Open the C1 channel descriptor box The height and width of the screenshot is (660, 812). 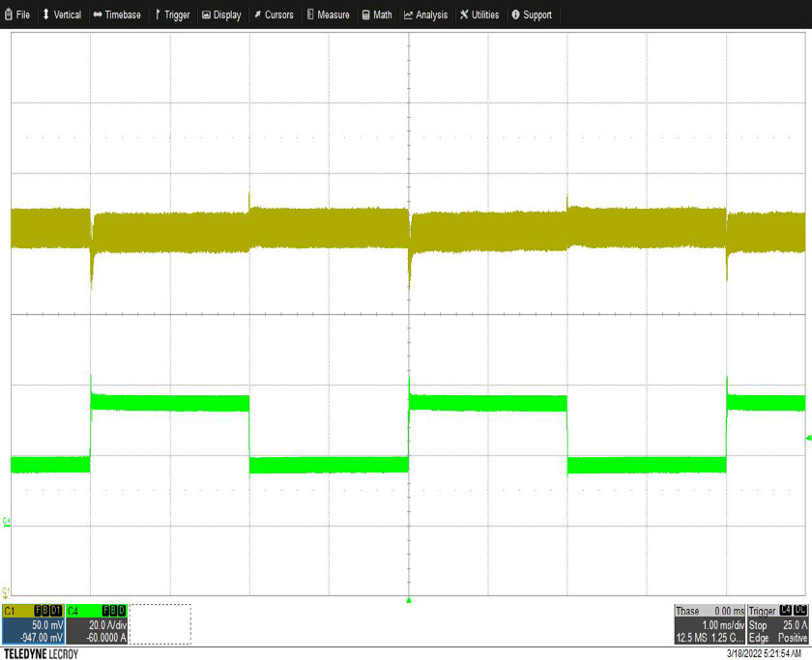coord(33,625)
